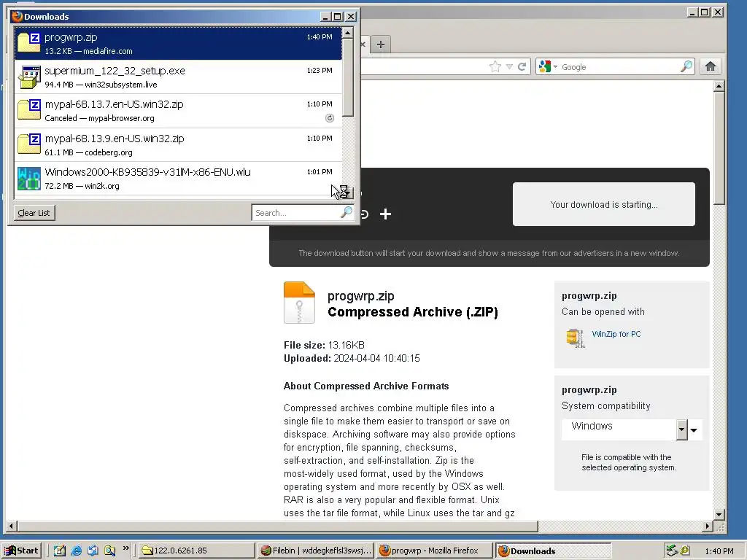747x560 pixels.
Task: Switch to 122.0.6261.85 folder taskbar button
Action: pyautogui.click(x=197, y=551)
